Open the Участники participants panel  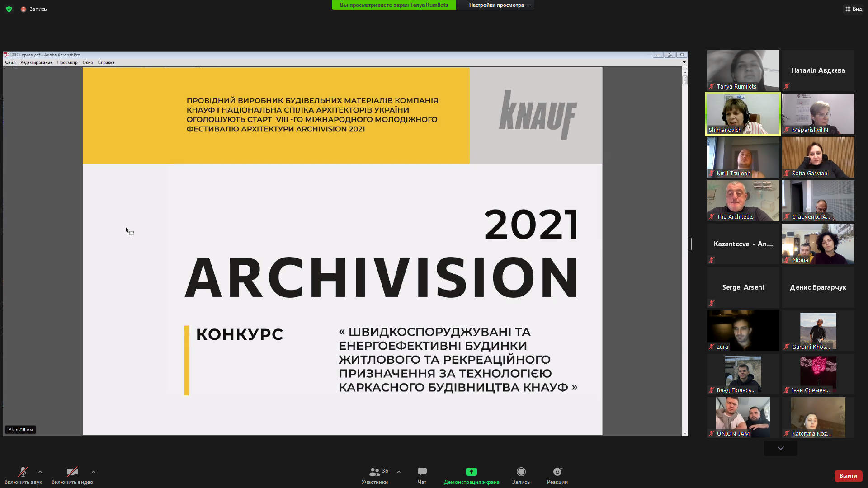tap(375, 475)
